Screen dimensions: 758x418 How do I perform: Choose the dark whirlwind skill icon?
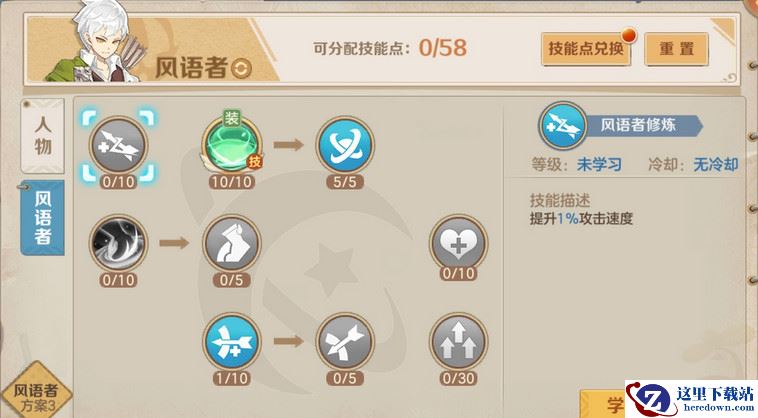tap(118, 244)
